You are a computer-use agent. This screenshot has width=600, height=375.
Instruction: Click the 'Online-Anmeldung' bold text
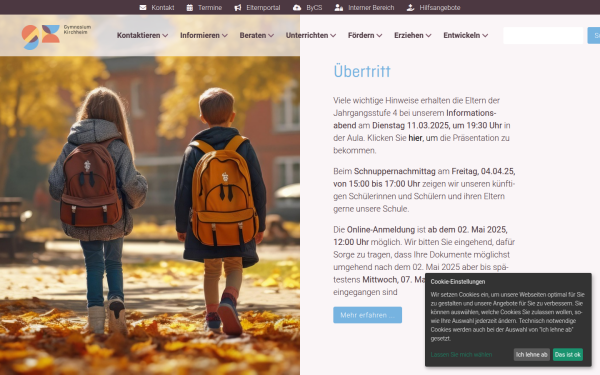(381, 230)
